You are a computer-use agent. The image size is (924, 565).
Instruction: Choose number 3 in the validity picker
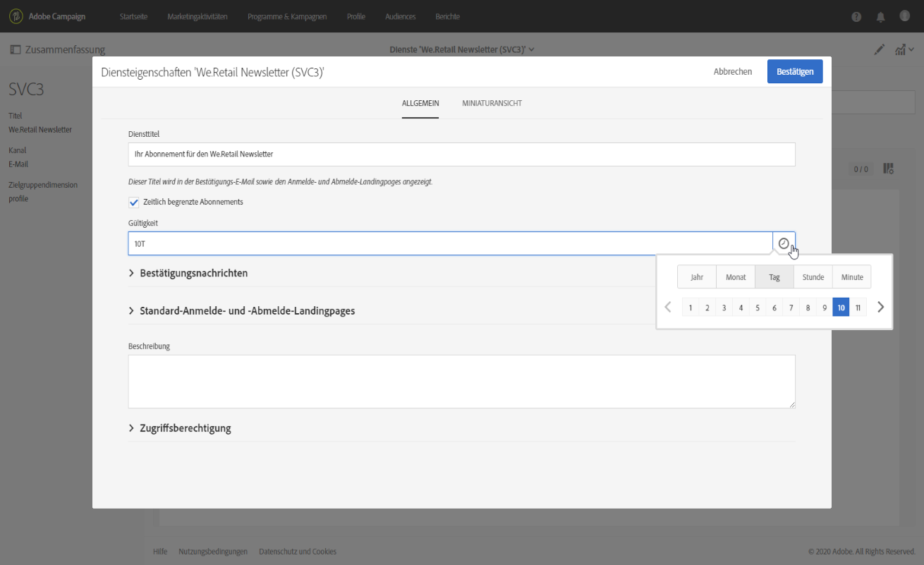click(724, 308)
